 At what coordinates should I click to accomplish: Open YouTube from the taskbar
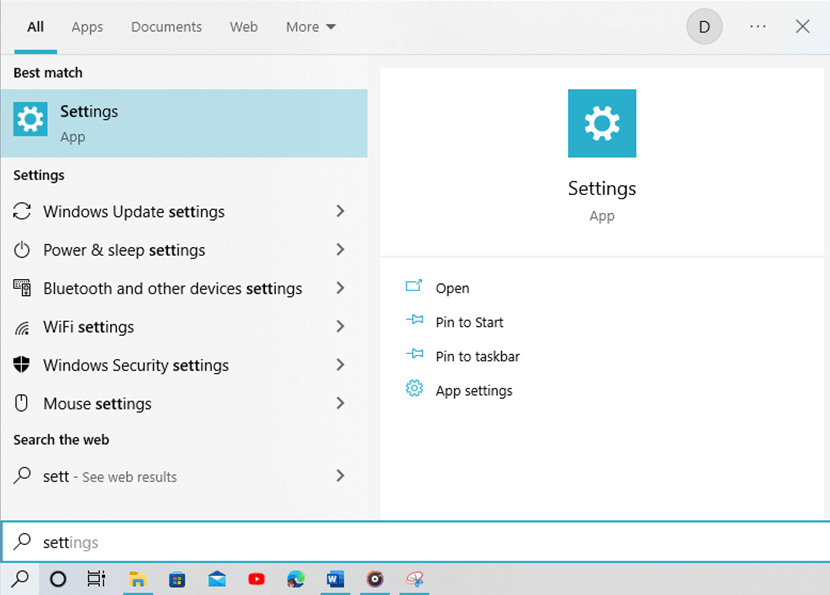pos(256,579)
